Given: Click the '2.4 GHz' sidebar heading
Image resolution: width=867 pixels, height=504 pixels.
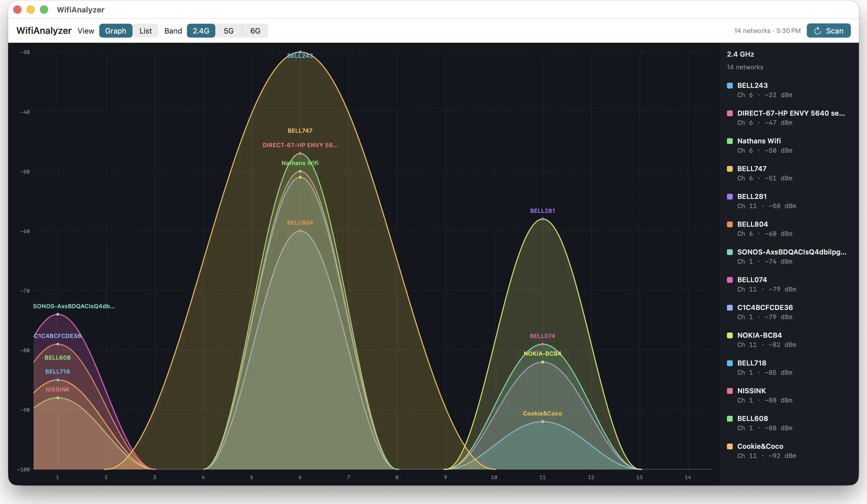Looking at the screenshot, I should pyautogui.click(x=740, y=54).
